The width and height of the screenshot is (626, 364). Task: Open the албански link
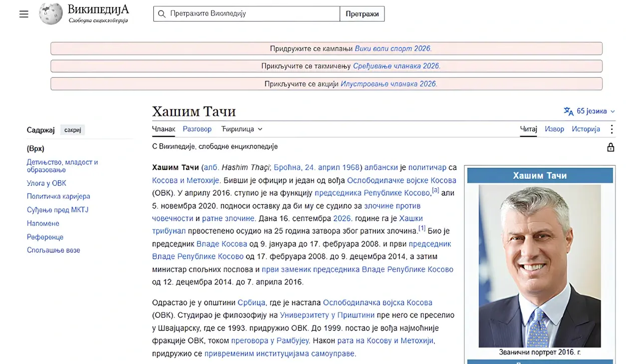(x=381, y=167)
